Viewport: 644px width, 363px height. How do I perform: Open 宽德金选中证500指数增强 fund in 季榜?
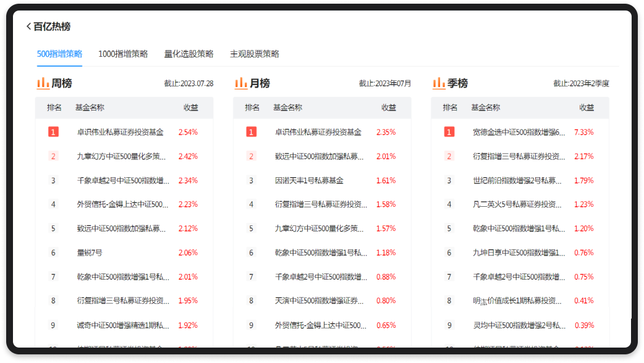click(519, 132)
